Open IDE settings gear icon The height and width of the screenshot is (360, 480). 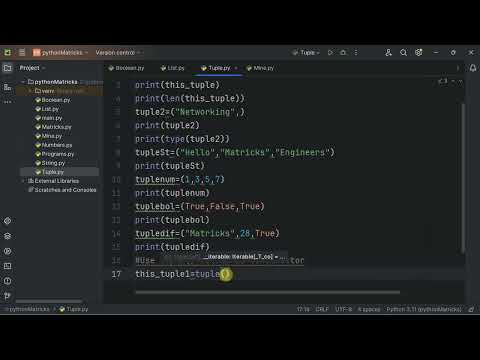pos(419,52)
